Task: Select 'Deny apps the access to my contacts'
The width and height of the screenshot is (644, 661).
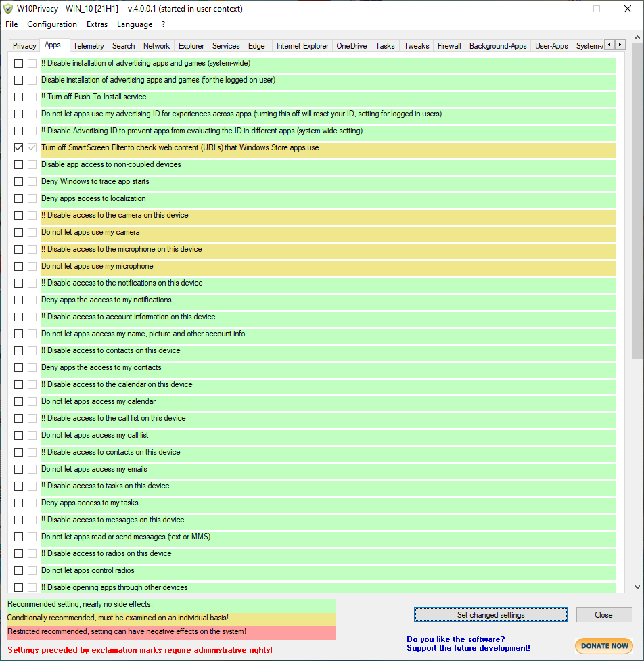Action: (x=101, y=367)
